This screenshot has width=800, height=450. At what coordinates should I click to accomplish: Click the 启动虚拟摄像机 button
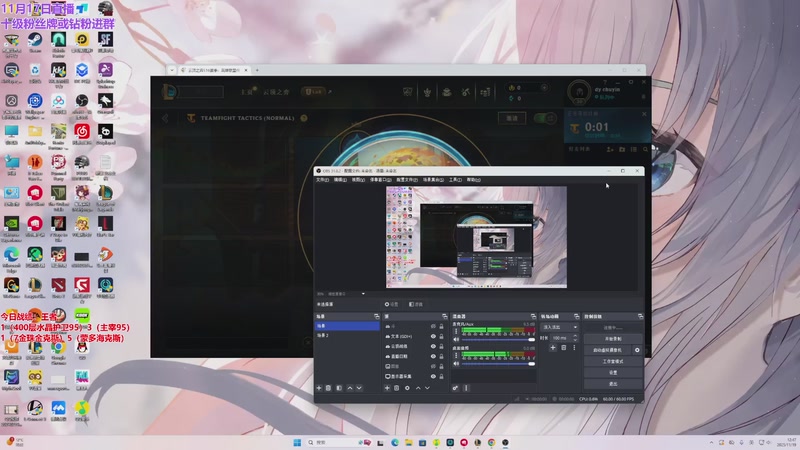click(x=608, y=350)
